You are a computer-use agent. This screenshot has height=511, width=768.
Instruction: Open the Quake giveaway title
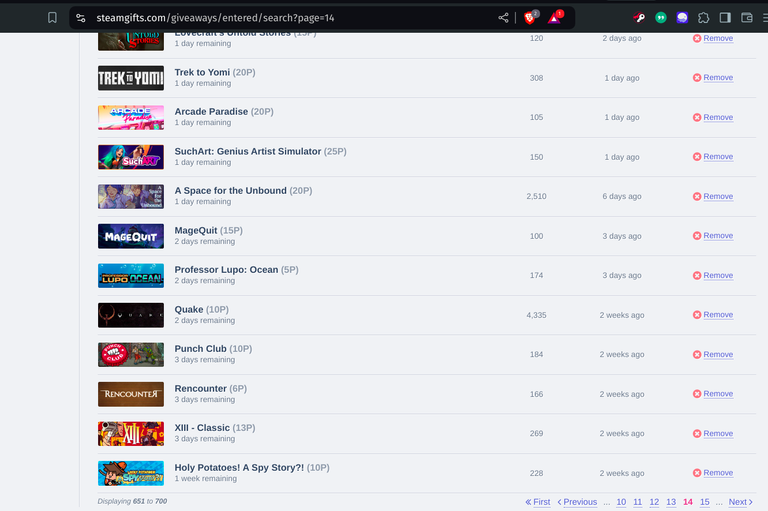point(189,310)
